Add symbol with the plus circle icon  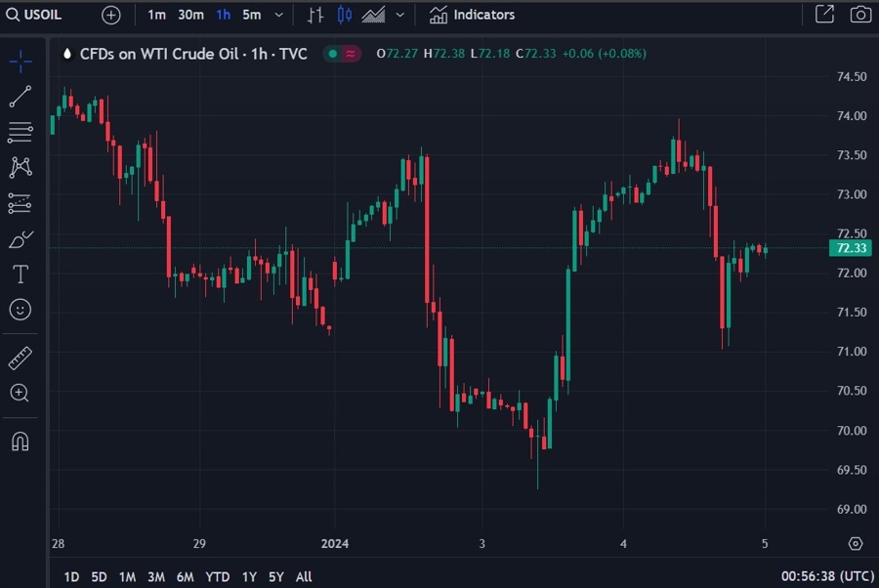coord(111,15)
